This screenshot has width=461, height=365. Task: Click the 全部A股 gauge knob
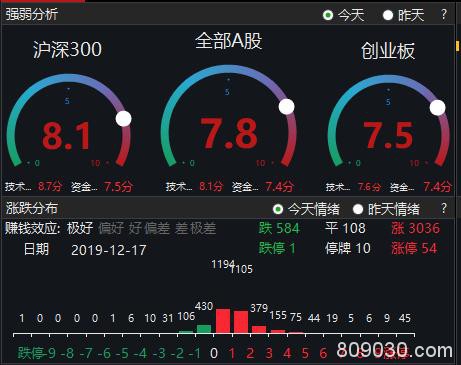[x=286, y=107]
